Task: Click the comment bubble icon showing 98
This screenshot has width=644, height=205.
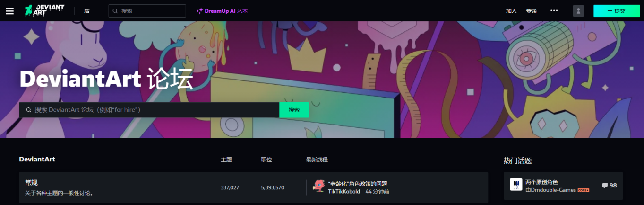Action: coord(605,186)
